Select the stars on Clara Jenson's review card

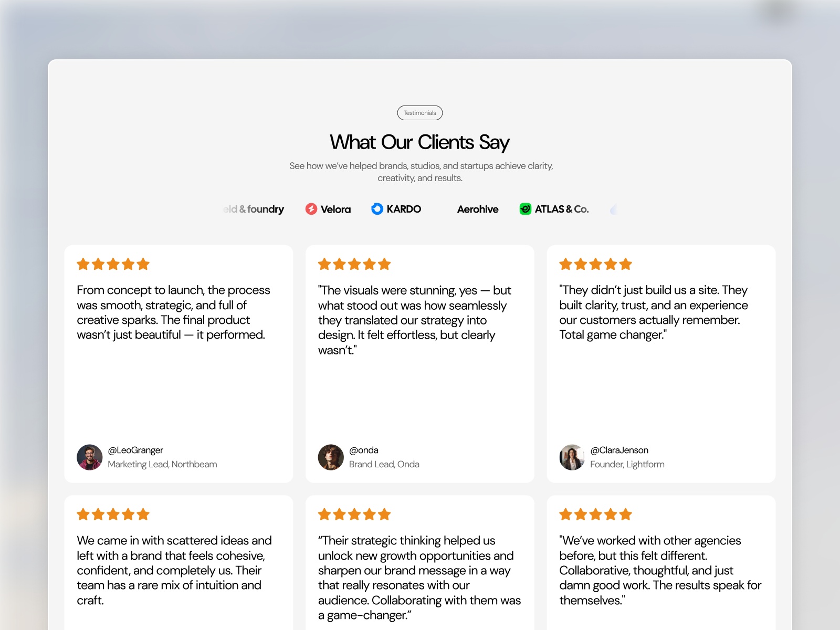tap(595, 264)
